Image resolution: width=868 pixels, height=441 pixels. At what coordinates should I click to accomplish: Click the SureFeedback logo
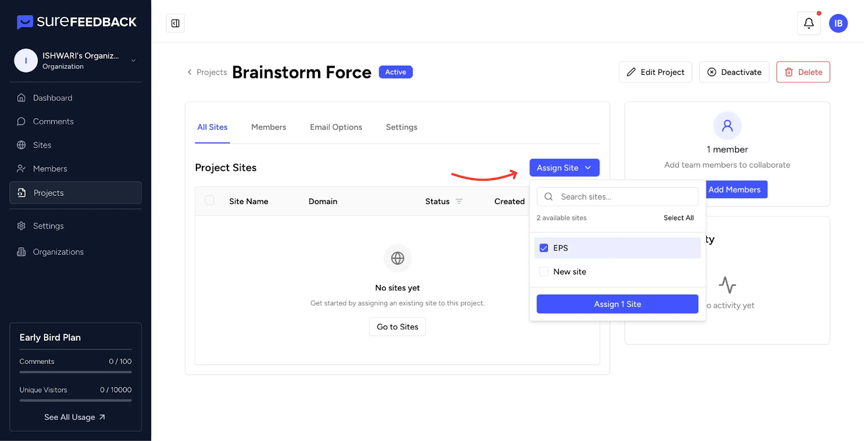coord(76,22)
